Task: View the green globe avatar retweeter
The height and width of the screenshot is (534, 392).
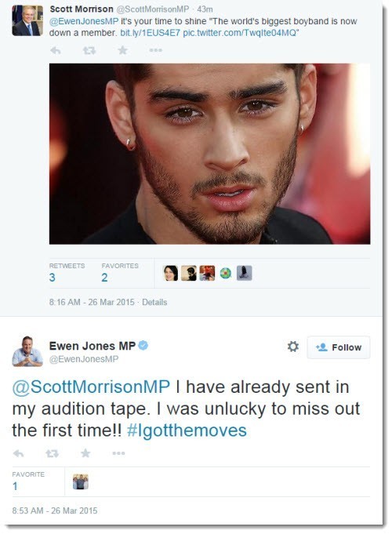Action: coord(226,273)
